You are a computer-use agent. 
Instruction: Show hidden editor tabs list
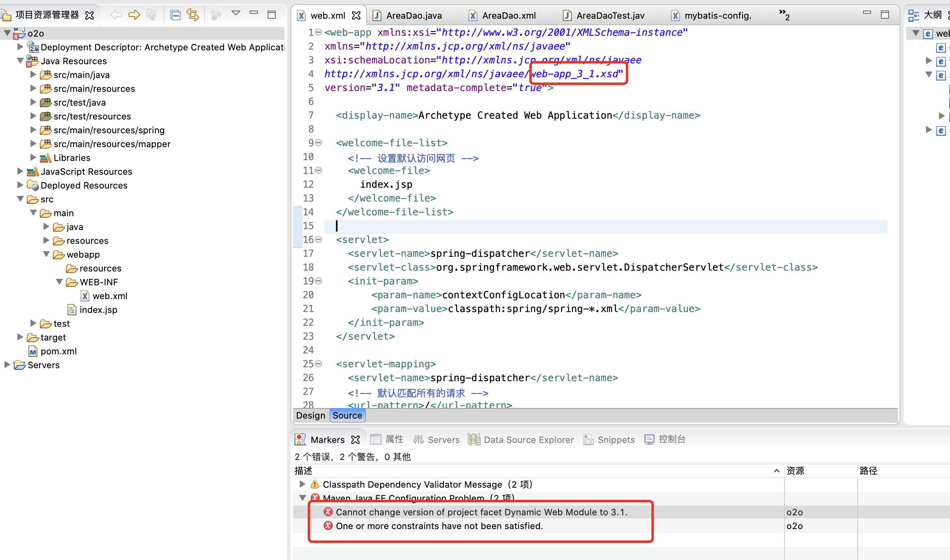point(784,15)
